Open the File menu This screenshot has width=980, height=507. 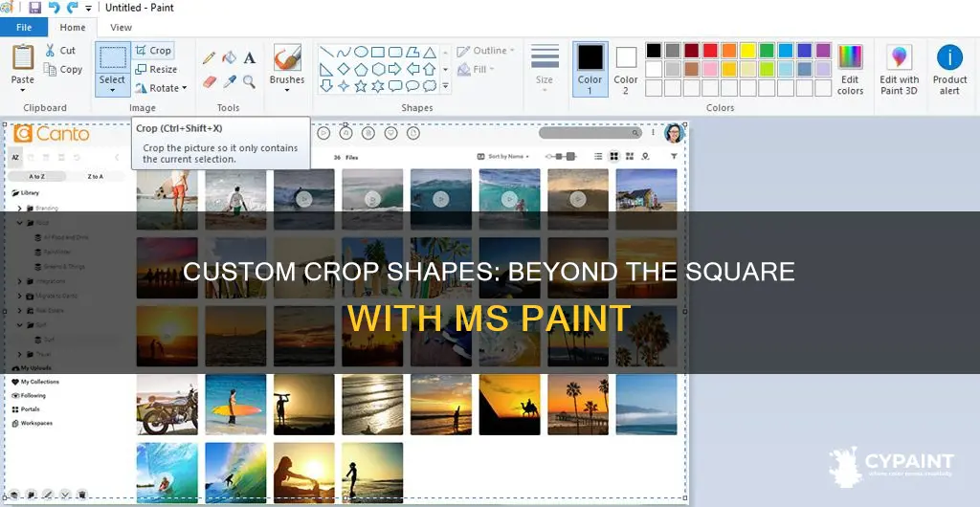24,28
